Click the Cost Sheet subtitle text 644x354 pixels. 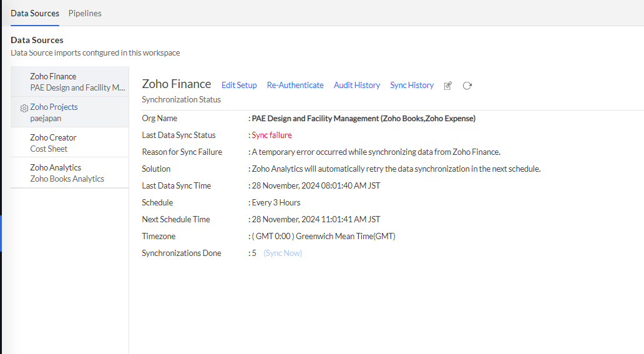[49, 149]
